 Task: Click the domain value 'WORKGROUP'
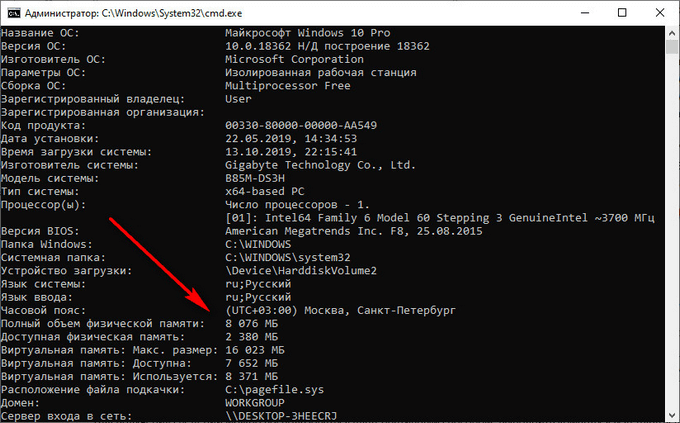255,403
